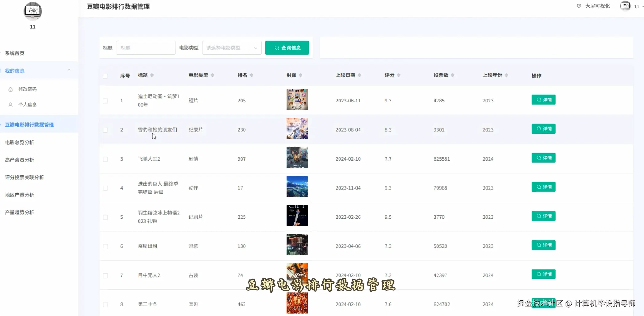Select 系统首页 in the sidebar

coord(15,53)
